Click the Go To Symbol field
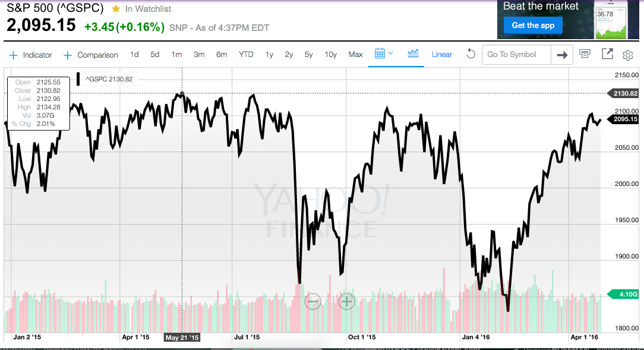The width and height of the screenshot is (644, 350). tap(515, 55)
